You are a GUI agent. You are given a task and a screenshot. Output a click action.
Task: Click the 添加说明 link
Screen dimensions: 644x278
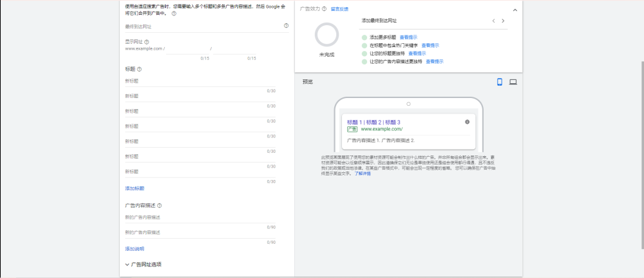pyautogui.click(x=135, y=249)
